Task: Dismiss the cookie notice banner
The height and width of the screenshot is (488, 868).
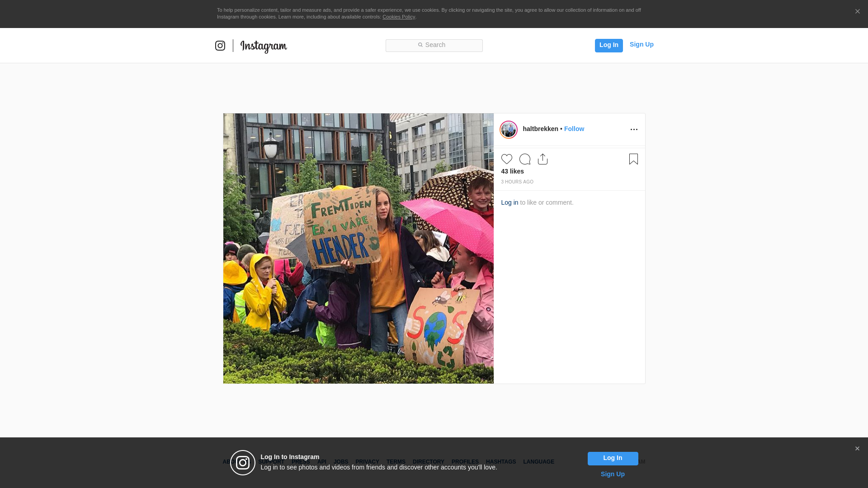Action: pyautogui.click(x=857, y=11)
